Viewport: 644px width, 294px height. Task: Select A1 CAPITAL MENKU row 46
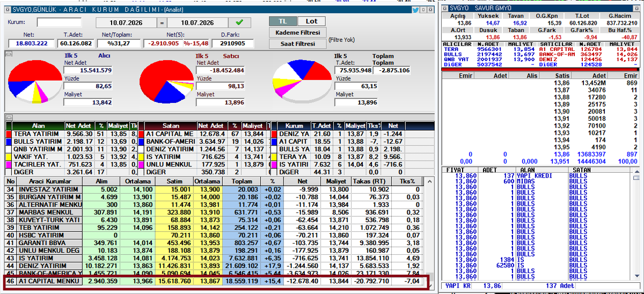pos(215,281)
